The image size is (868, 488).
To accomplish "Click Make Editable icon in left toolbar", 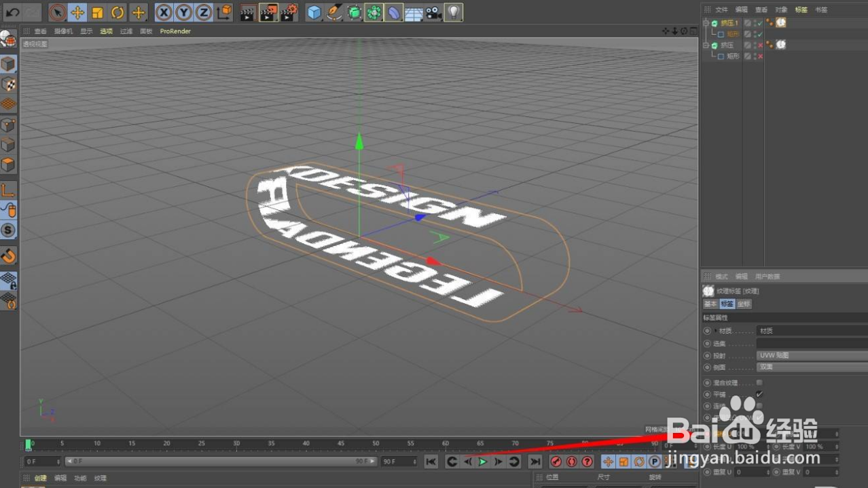I will point(8,39).
